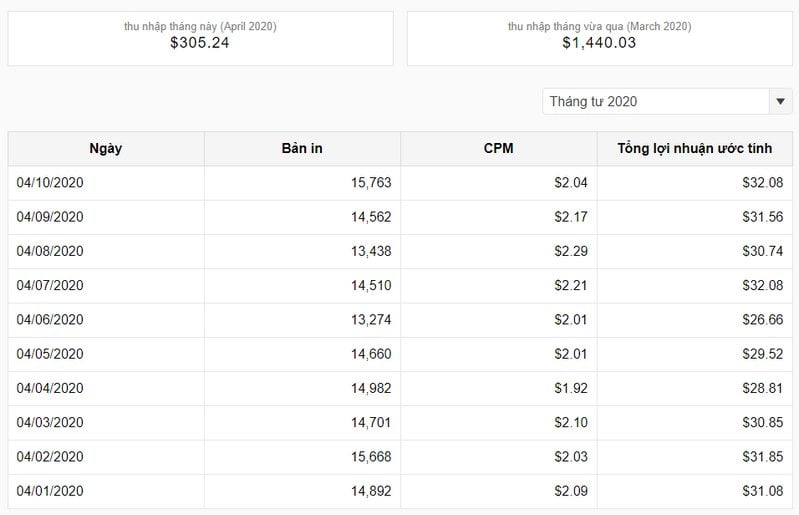This screenshot has height=515, width=799.
Task: Click the Tổng lợi nhuận ước tính header
Action: [695, 149]
